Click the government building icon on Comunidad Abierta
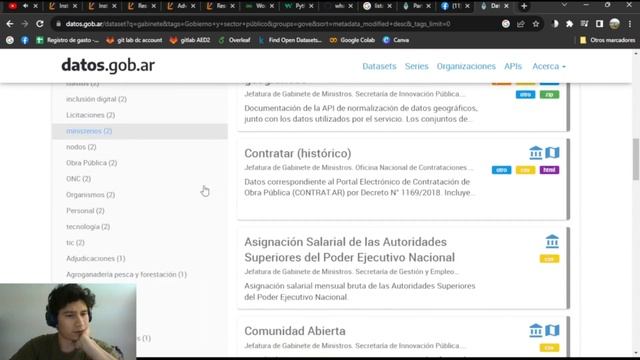640x360 pixels. [536, 330]
